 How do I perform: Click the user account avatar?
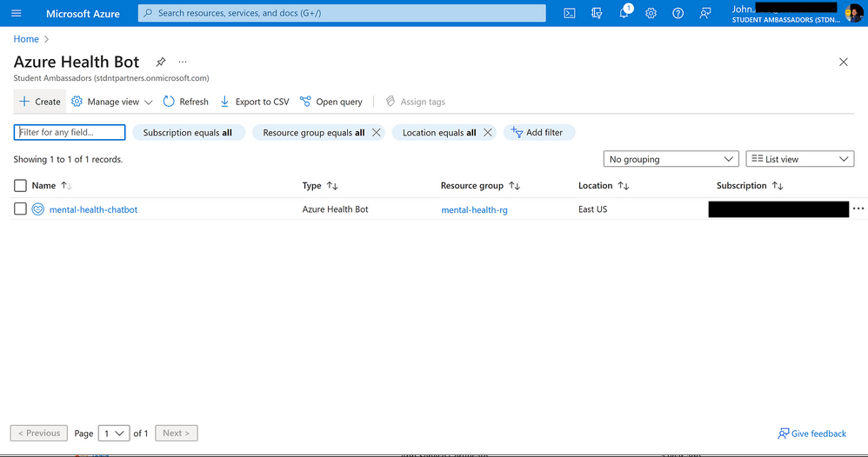853,13
